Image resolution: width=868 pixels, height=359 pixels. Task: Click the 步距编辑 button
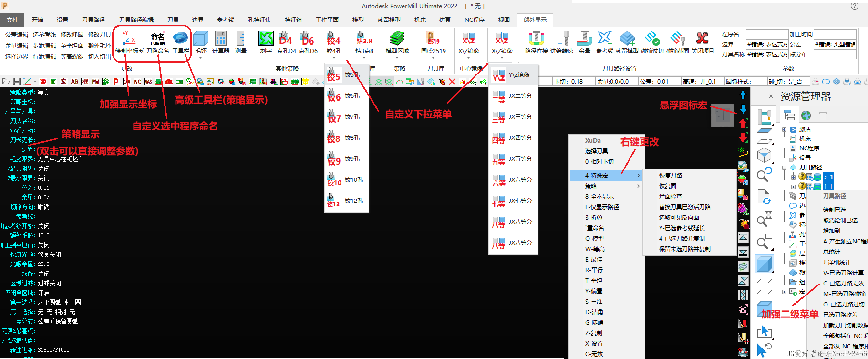click(x=44, y=46)
